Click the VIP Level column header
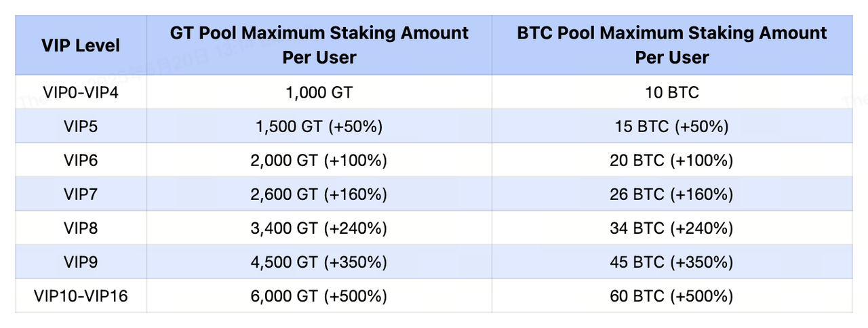868x328 pixels. (x=81, y=45)
